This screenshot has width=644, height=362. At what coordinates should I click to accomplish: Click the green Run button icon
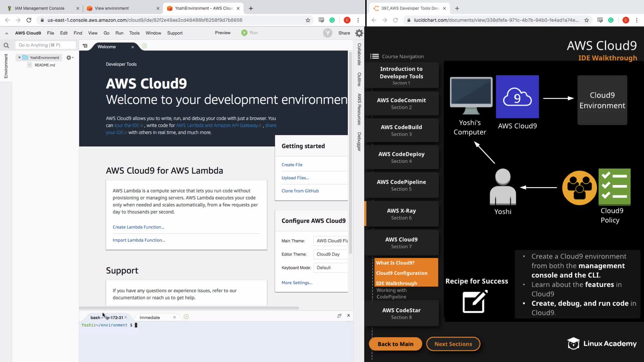pyautogui.click(x=244, y=33)
